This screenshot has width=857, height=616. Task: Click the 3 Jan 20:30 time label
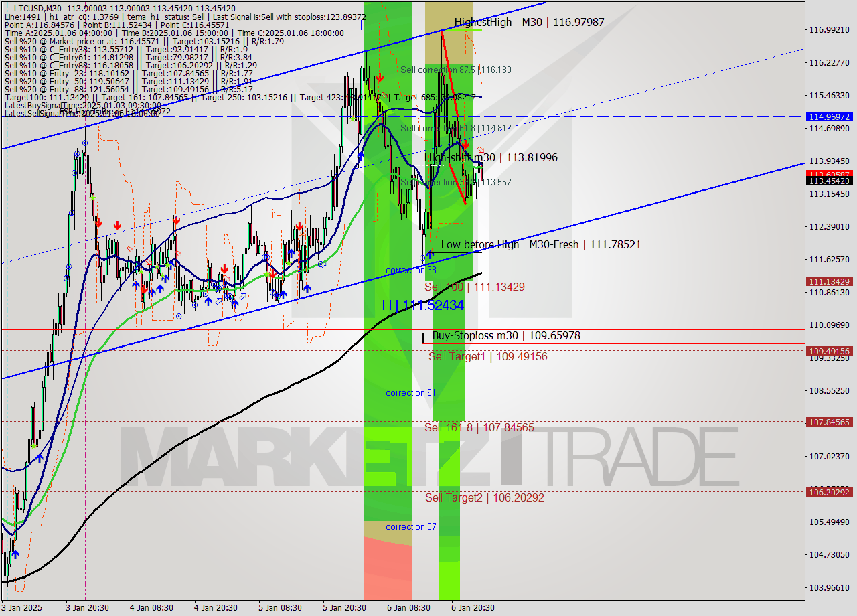(x=86, y=607)
